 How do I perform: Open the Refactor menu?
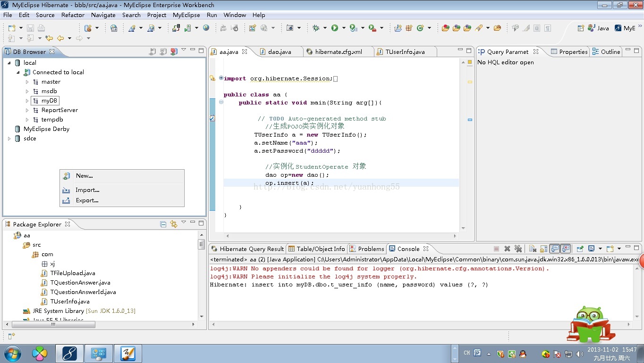click(73, 15)
